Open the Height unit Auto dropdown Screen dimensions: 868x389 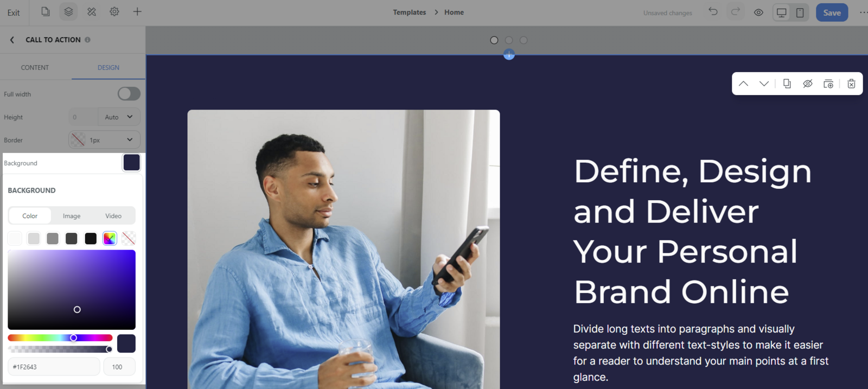119,117
